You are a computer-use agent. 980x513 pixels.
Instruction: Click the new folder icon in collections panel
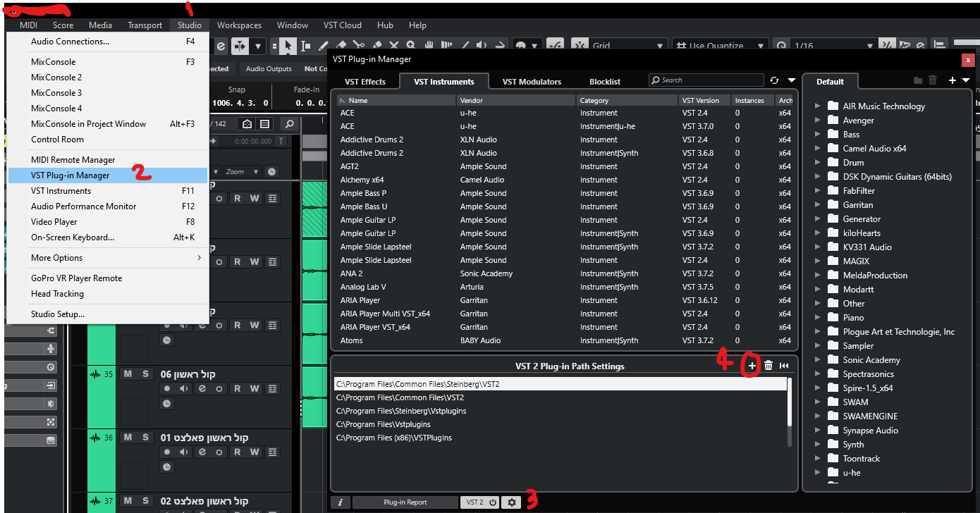coord(918,80)
